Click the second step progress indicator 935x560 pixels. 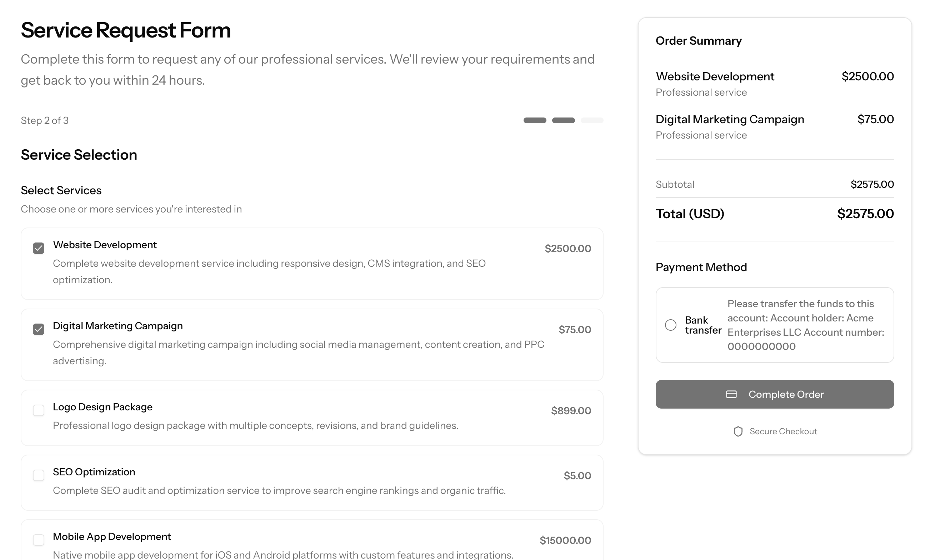click(563, 120)
